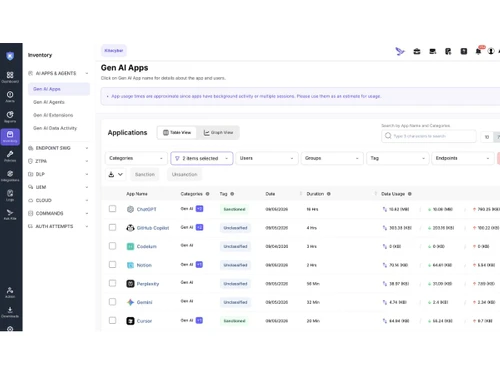Select the Inventory sidebar icon
500x375 pixels.
pyautogui.click(x=10, y=137)
